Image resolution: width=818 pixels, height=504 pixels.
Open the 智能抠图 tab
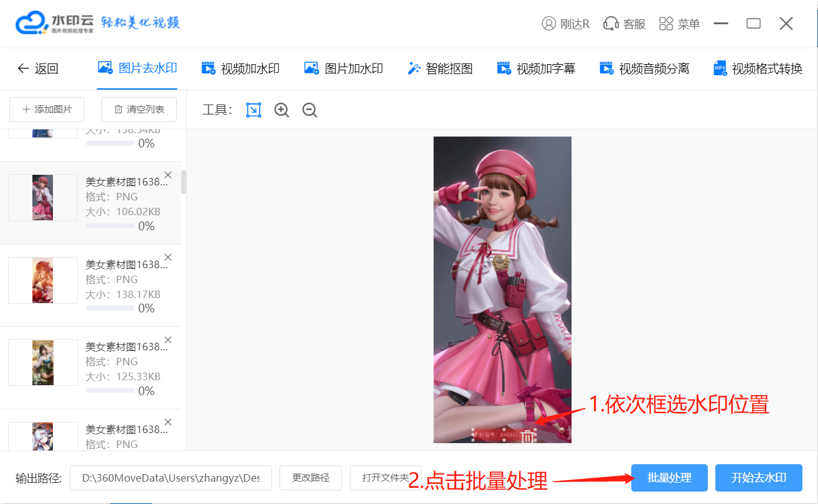(440, 68)
